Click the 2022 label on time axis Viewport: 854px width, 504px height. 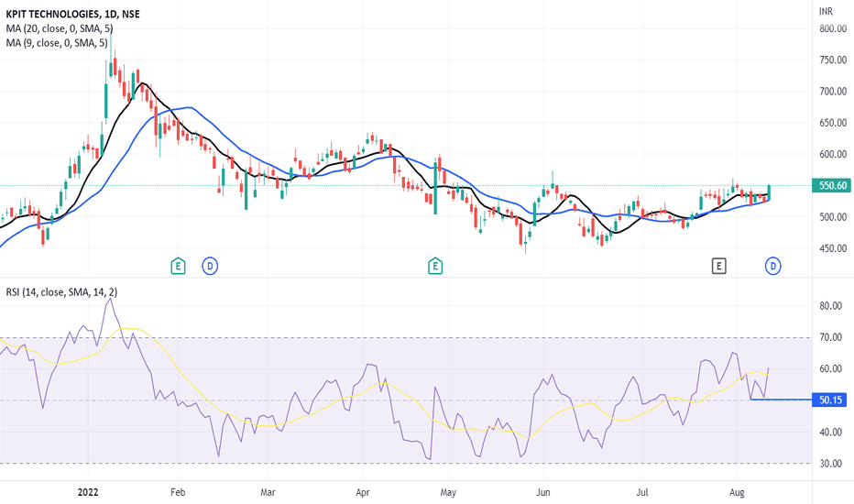click(x=88, y=493)
